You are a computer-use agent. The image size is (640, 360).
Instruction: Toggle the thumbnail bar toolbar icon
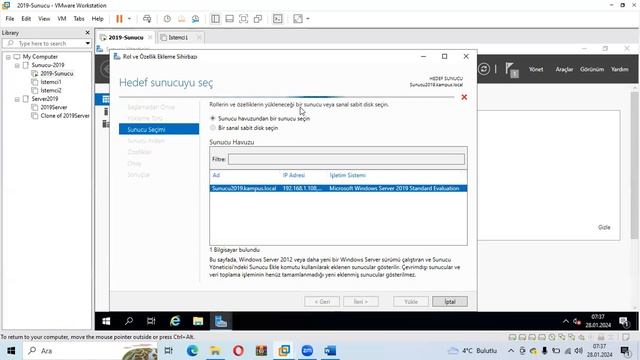229,19
